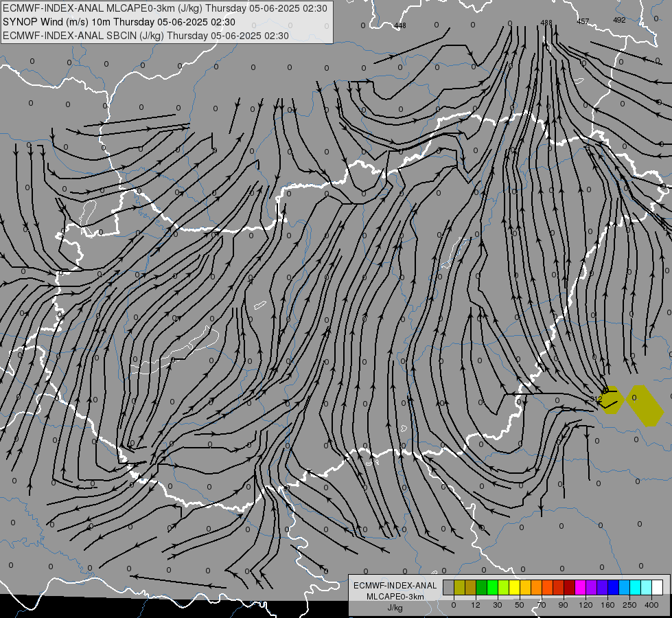Pick the bright cyan legend swatch
Image resolution: width=672 pixels, height=618 pixels.
tap(635, 587)
